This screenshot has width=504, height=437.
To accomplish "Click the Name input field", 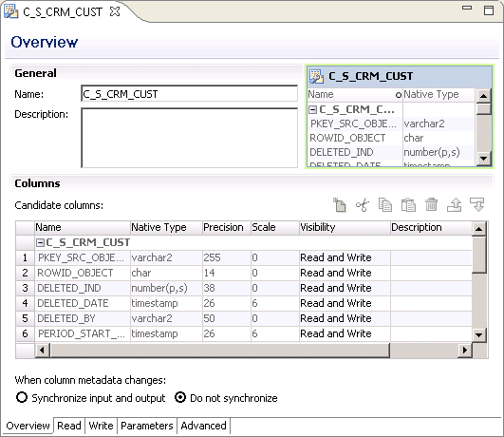I will tap(189, 94).
